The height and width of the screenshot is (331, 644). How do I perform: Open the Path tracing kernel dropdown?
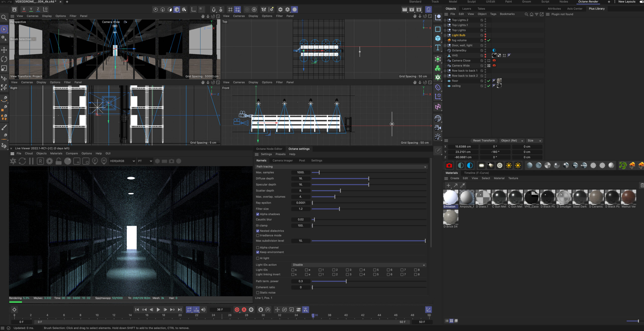(341, 167)
